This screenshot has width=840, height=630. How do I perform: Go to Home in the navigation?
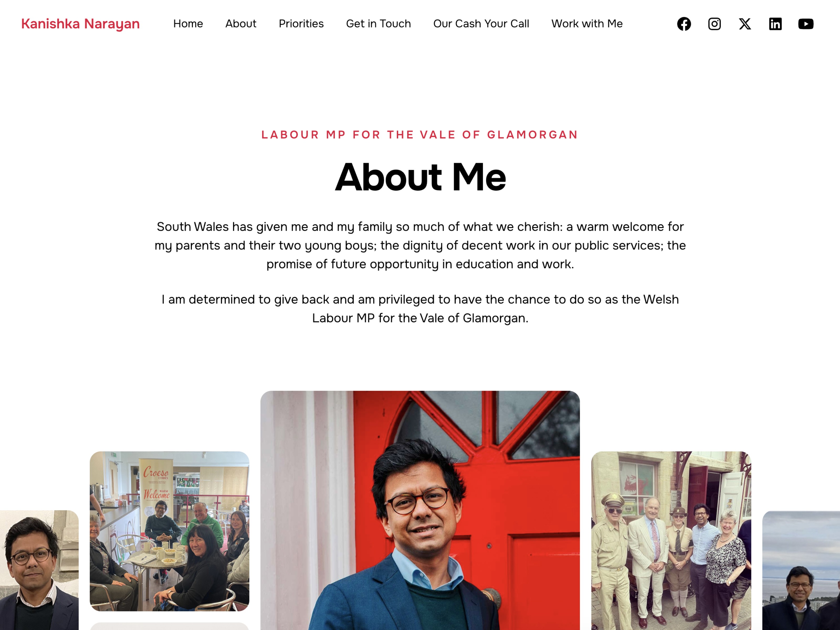tap(188, 24)
